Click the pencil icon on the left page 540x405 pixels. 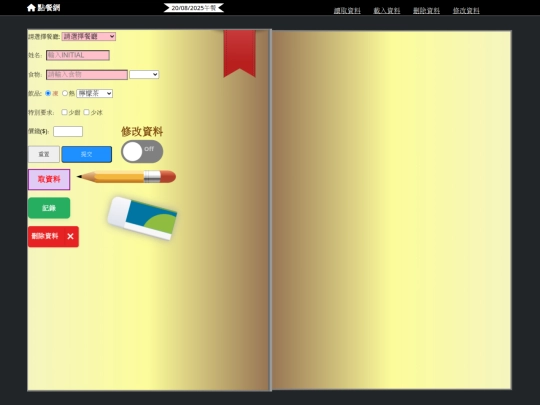tap(126, 176)
